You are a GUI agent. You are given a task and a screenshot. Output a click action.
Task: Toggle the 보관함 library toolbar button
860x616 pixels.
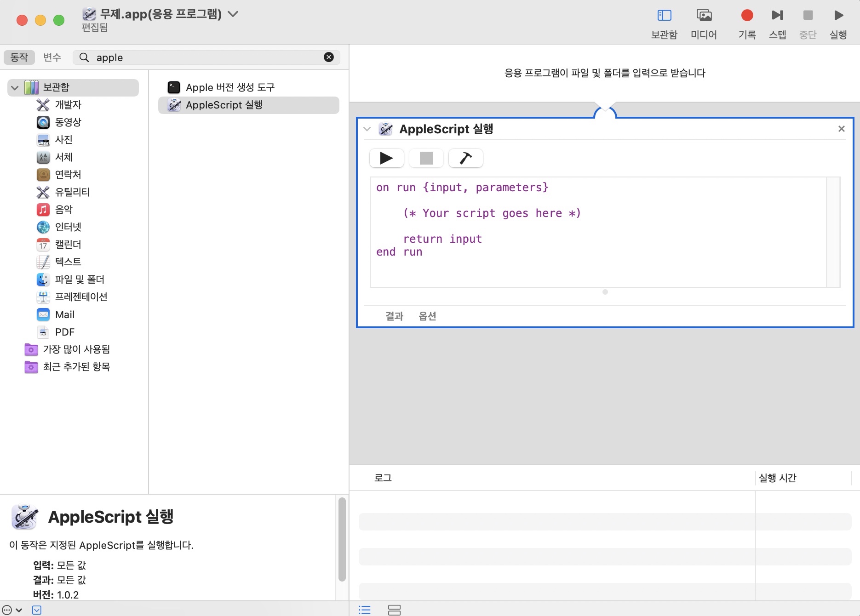(x=664, y=24)
